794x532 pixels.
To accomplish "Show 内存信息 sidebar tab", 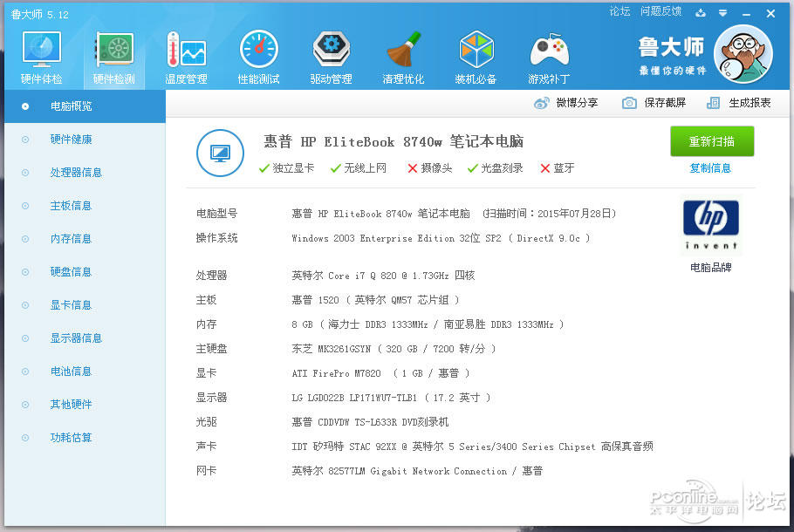I will (x=86, y=239).
